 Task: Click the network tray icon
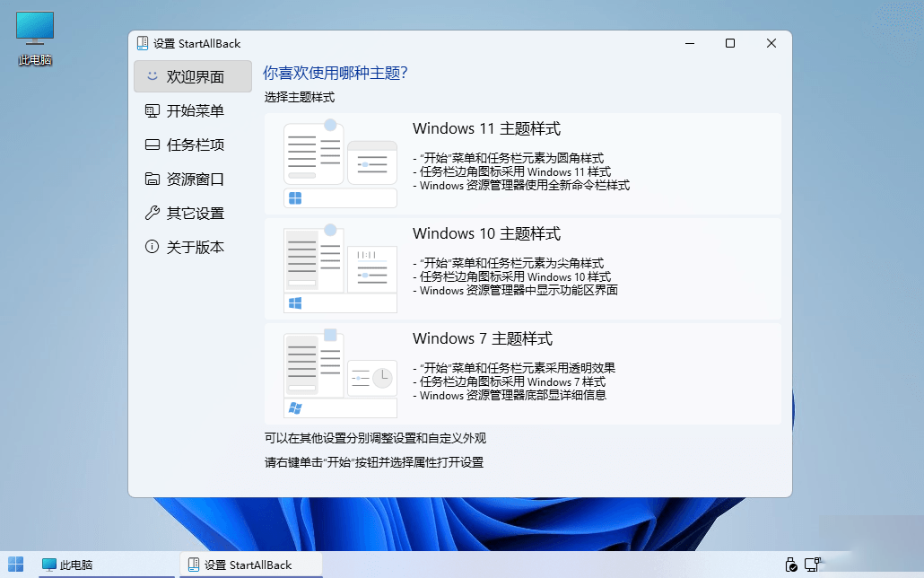click(814, 565)
